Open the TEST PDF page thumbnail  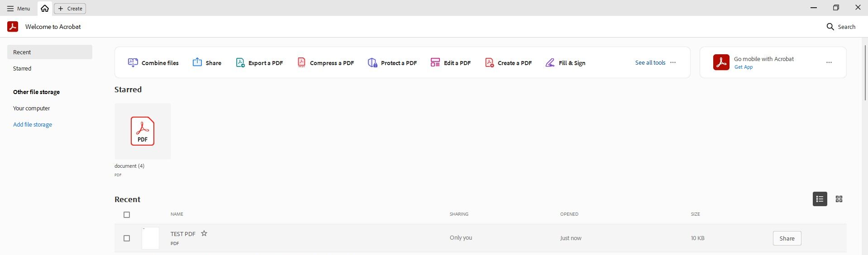pos(150,238)
